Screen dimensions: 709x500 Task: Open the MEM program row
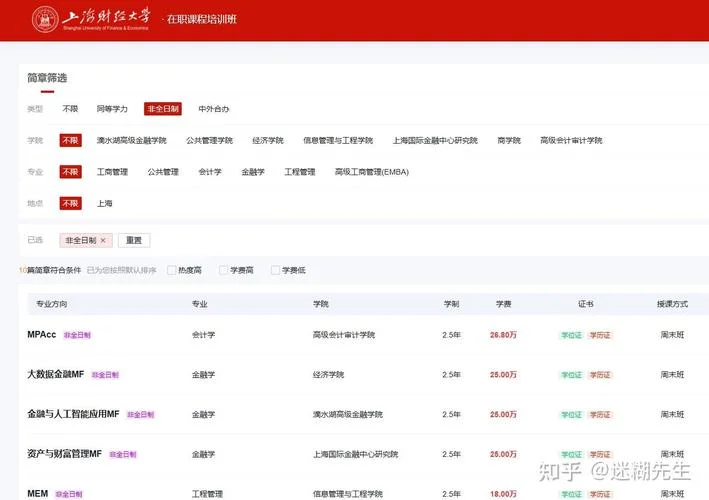(x=38, y=494)
